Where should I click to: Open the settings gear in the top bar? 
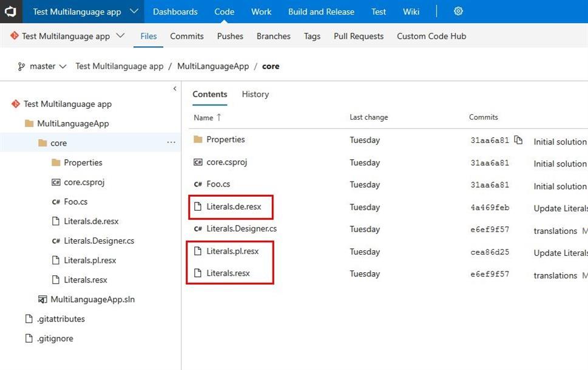coord(458,11)
